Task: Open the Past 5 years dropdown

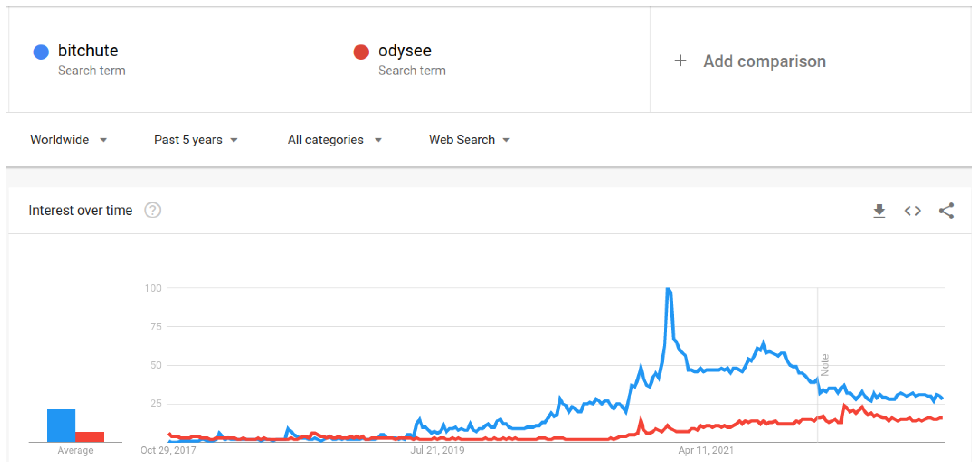Action: (196, 140)
